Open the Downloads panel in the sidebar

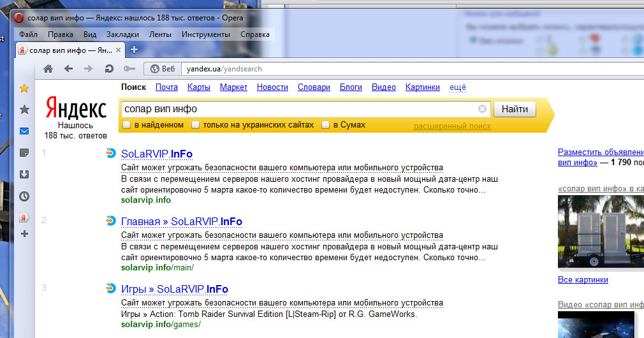click(x=24, y=174)
